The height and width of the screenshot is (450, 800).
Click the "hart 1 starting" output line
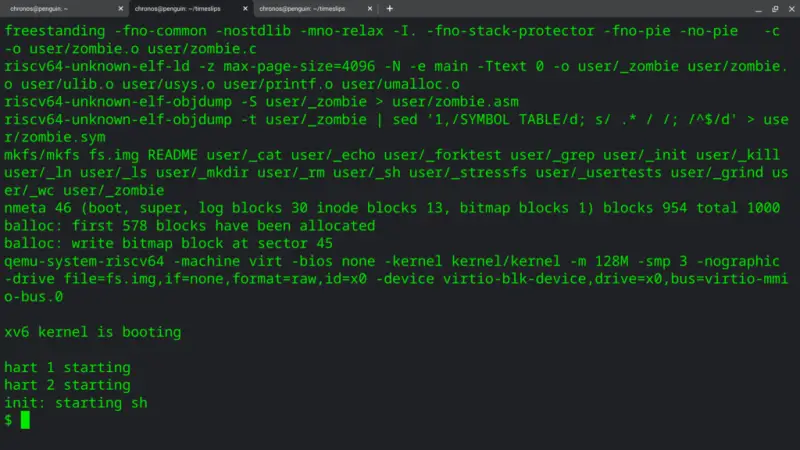coord(67,367)
